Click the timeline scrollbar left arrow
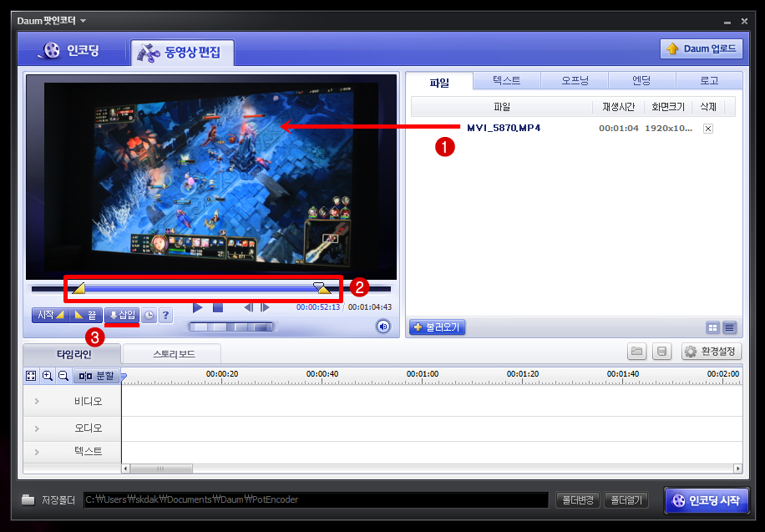The image size is (765, 532). (125, 469)
